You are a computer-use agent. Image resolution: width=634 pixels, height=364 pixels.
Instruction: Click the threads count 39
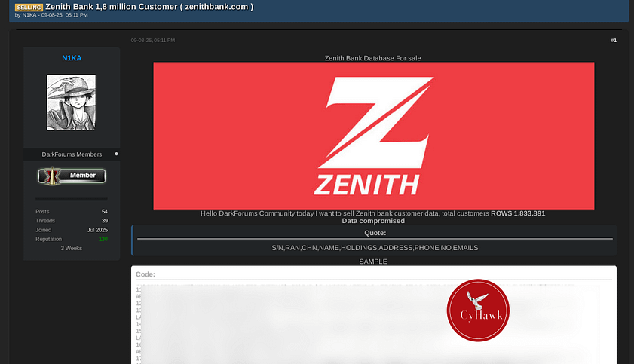[x=105, y=221]
